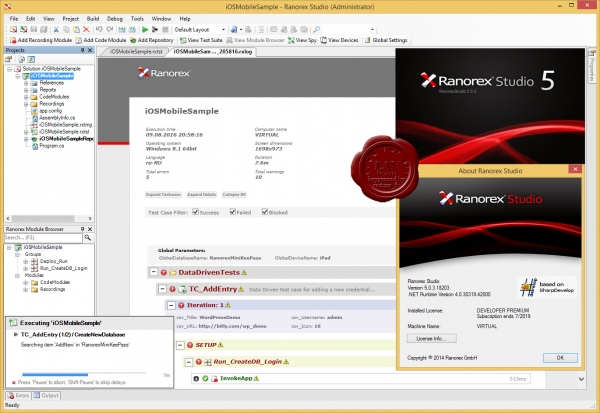Open the File menu
The width and height of the screenshot is (600, 413).
[14, 19]
